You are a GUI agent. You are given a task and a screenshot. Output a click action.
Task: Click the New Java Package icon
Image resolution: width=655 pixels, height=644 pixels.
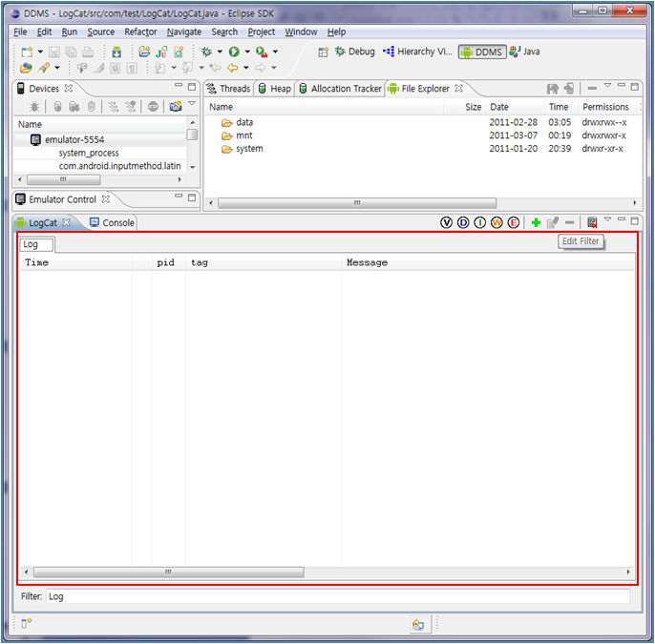(x=144, y=52)
